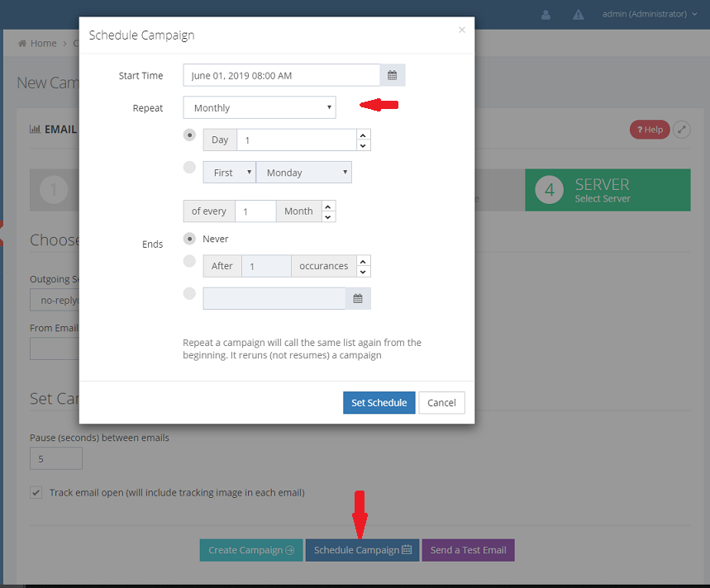
Task: Select the repeat by Day radio button
Action: [x=189, y=135]
